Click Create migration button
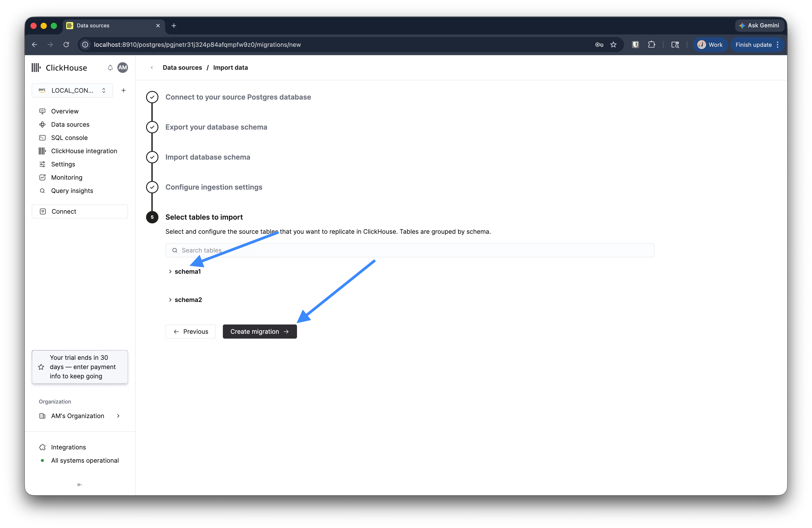812x528 pixels. coord(260,332)
